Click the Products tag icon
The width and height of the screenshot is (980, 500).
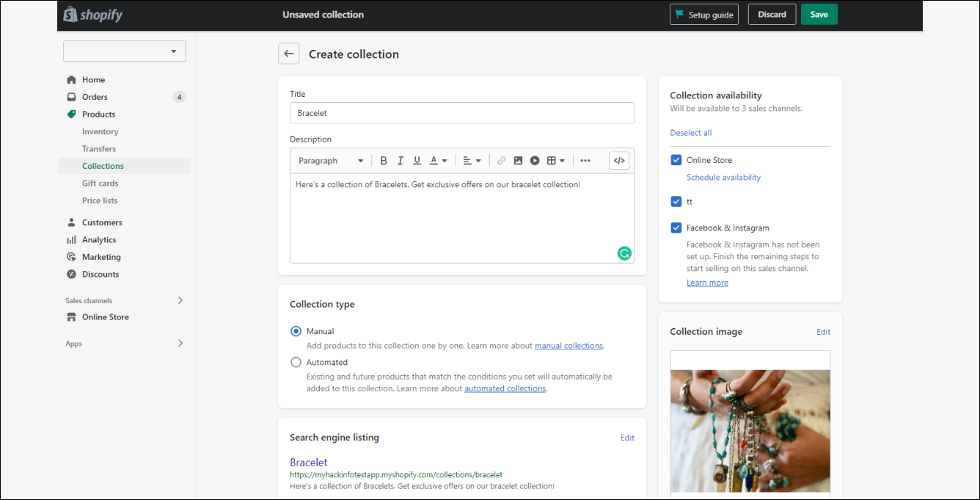(71, 114)
